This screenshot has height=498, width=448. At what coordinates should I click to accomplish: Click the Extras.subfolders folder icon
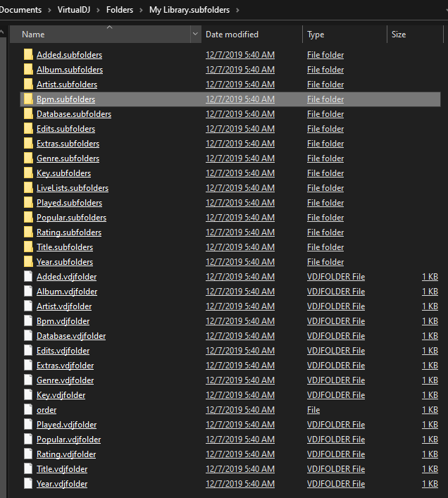pyautogui.click(x=28, y=144)
